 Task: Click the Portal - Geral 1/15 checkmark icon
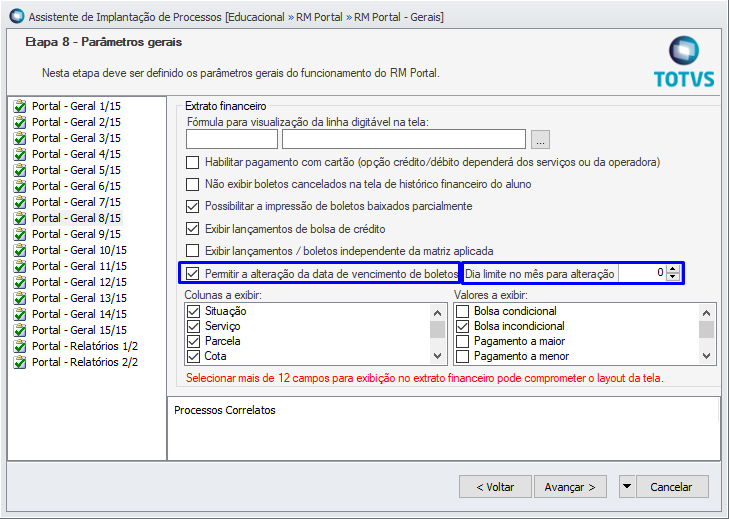[19, 106]
